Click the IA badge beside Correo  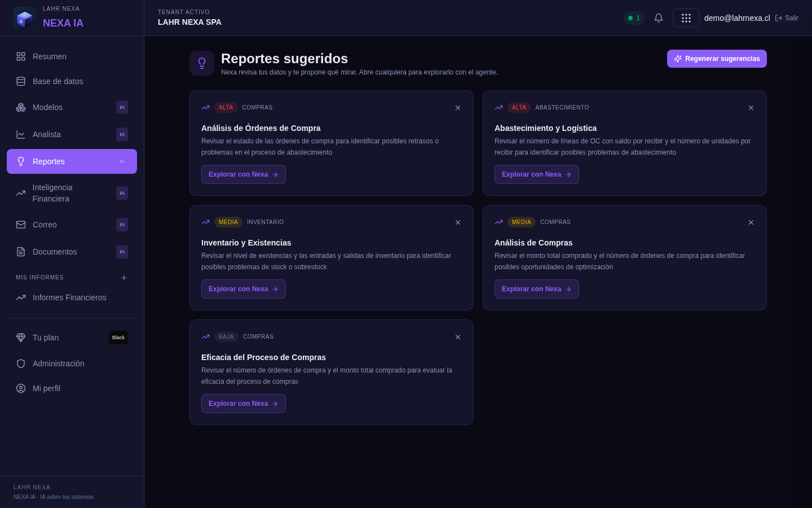(x=122, y=225)
